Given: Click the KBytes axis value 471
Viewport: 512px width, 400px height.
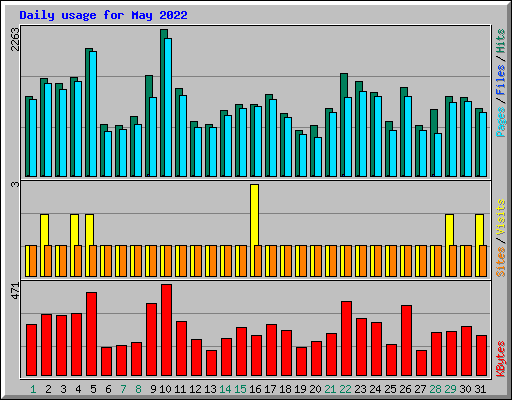Looking at the screenshot, I should pos(15,290).
